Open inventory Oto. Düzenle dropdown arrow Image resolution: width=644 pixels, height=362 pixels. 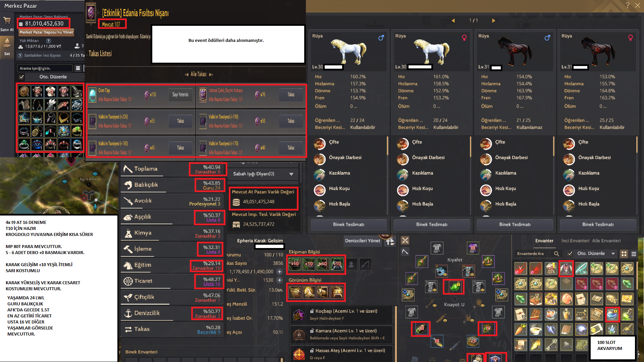click(613, 253)
